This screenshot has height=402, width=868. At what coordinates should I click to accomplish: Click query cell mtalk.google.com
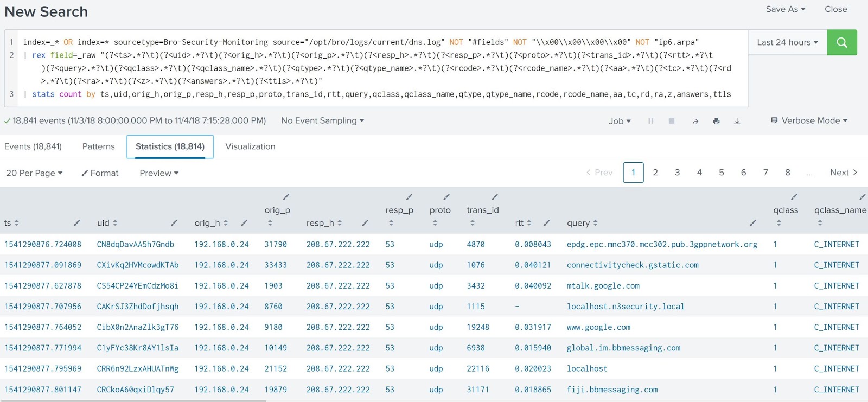(603, 286)
